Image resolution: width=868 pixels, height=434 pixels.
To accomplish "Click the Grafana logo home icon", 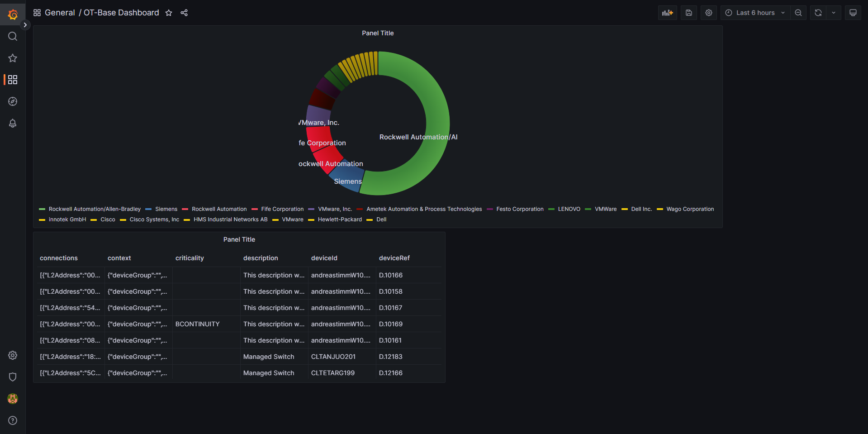I will pos(13,14).
